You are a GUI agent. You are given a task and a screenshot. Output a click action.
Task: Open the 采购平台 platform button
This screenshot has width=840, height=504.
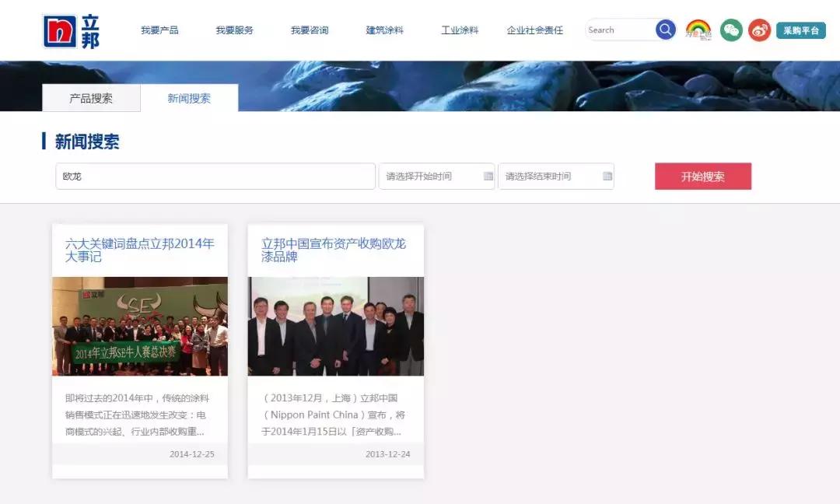801,30
